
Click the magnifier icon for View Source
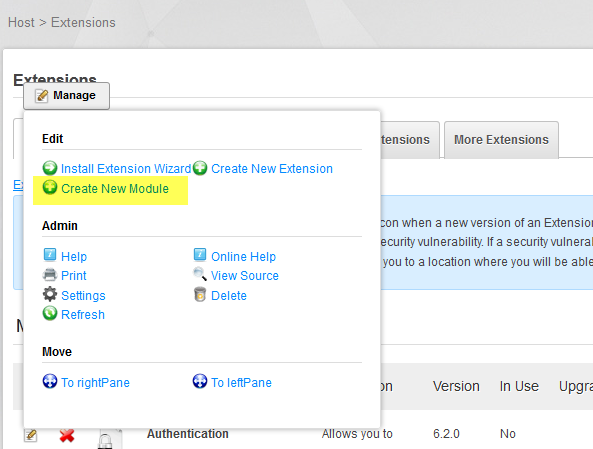pyautogui.click(x=200, y=274)
